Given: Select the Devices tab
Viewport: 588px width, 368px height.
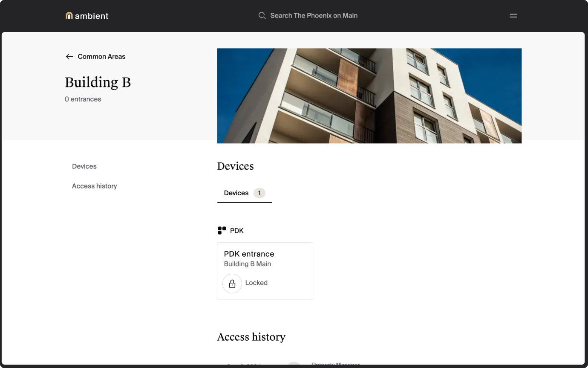Looking at the screenshot, I should 236,193.
